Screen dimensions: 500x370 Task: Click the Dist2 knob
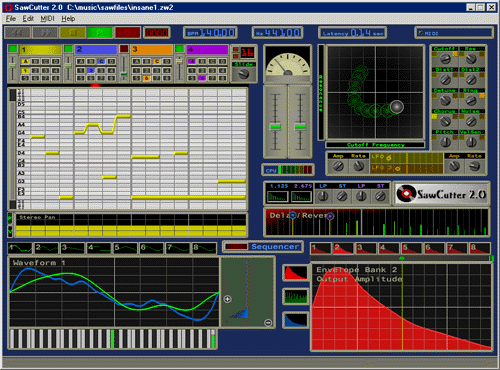(x=471, y=80)
